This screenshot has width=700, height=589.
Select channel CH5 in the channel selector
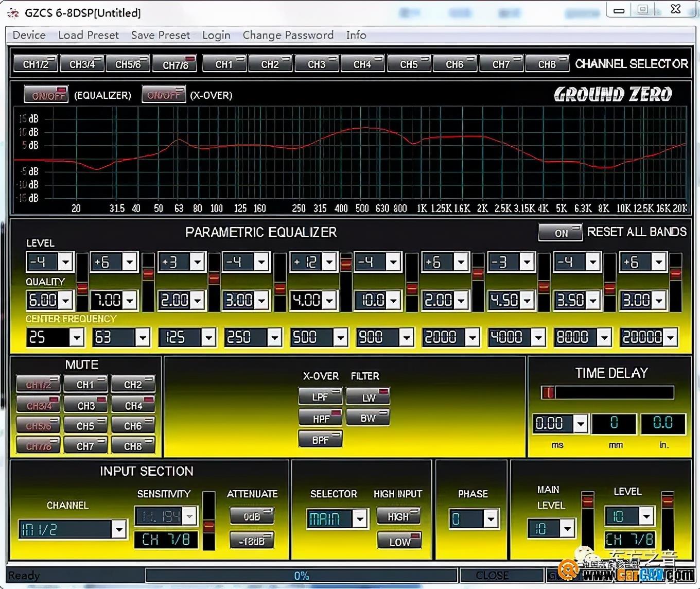(x=409, y=64)
